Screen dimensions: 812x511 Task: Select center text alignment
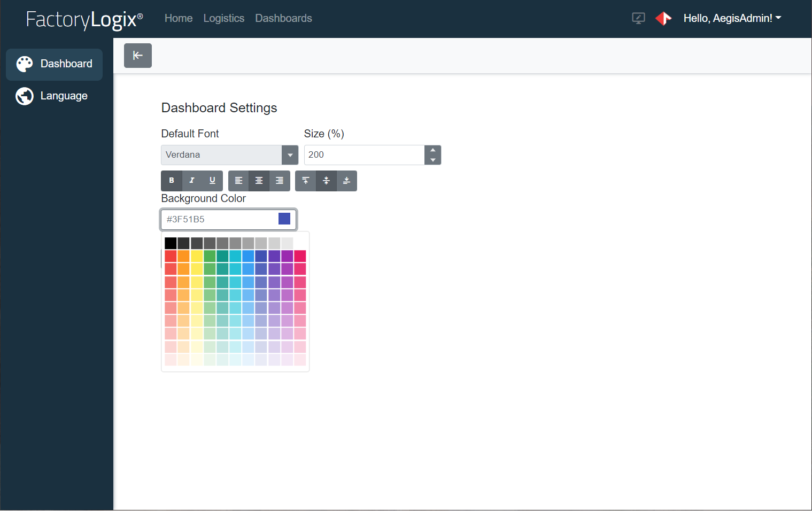[x=259, y=181]
